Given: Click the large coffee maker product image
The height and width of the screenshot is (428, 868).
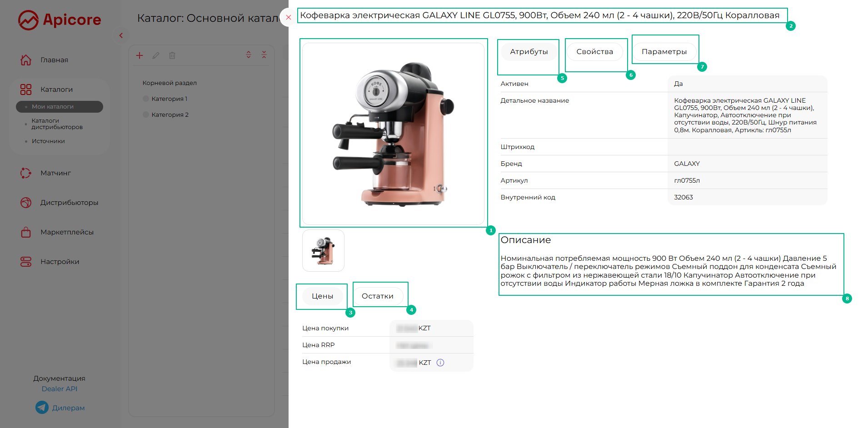Looking at the screenshot, I should click(x=393, y=134).
